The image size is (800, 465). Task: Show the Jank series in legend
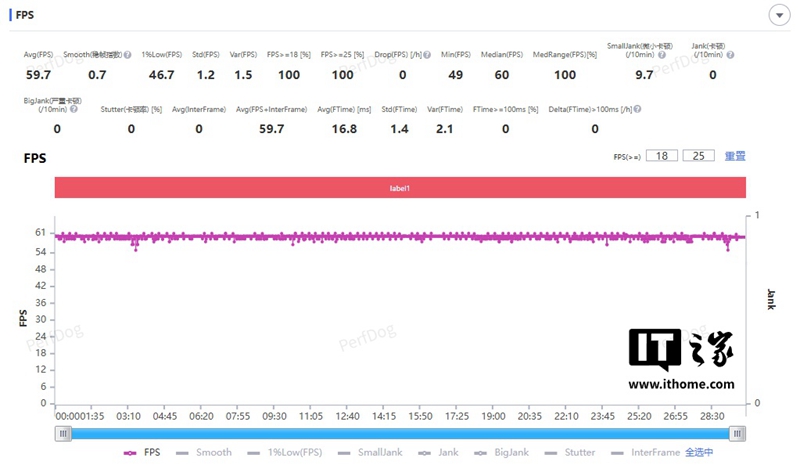pos(438,453)
